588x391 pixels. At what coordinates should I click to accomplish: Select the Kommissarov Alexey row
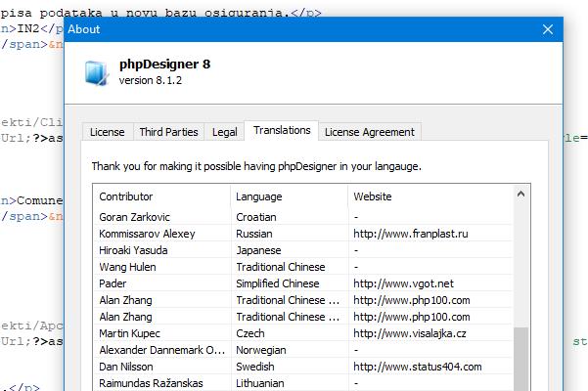click(x=302, y=234)
